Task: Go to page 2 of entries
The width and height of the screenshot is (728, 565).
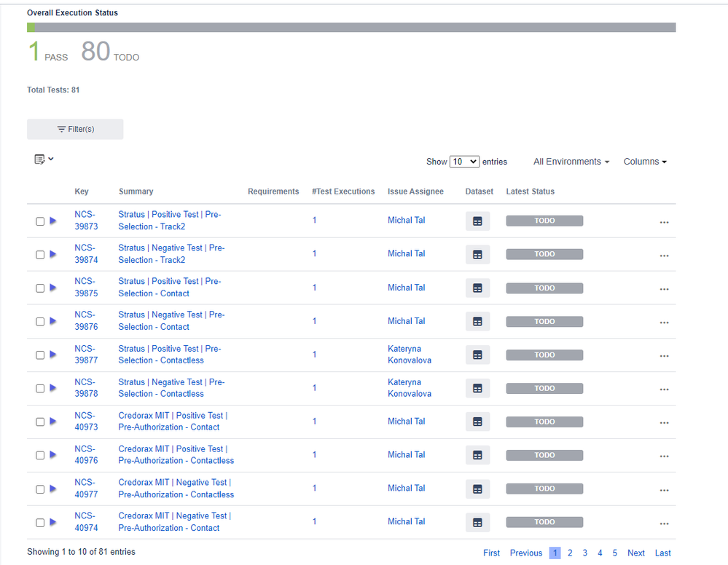Action: 570,553
